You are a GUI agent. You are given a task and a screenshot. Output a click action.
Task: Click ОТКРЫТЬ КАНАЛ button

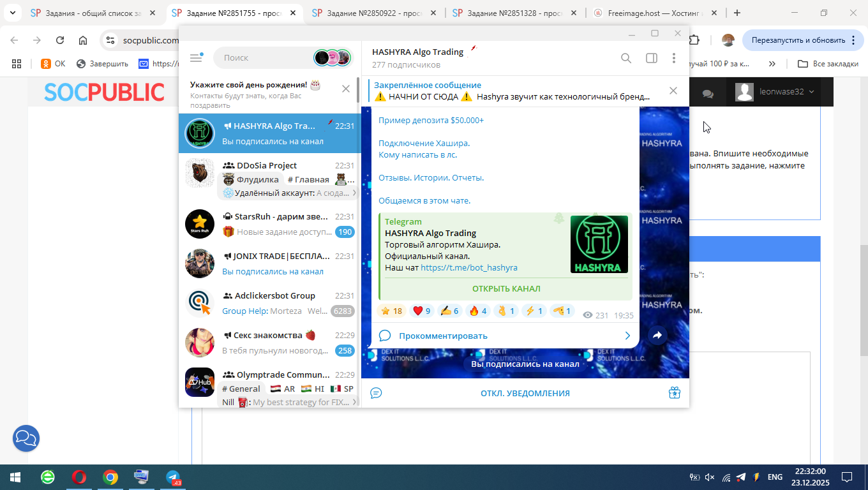pyautogui.click(x=506, y=289)
